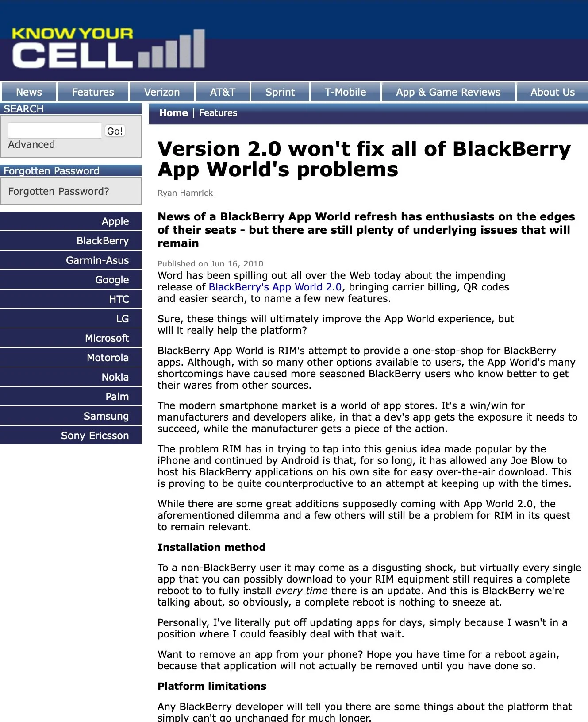
Task: Click the Go! search button
Action: pyautogui.click(x=115, y=131)
